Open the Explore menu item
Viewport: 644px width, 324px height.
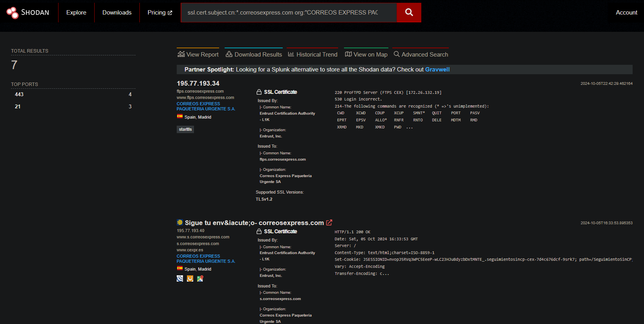[76, 13]
